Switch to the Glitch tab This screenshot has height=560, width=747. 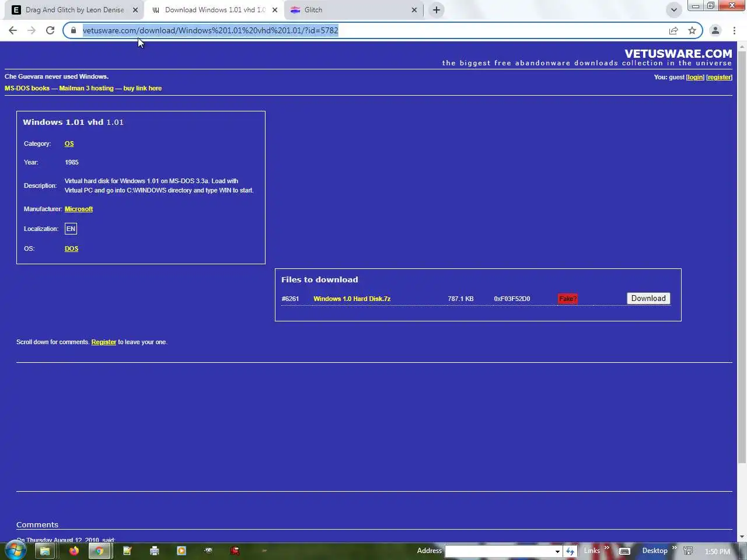tap(354, 10)
